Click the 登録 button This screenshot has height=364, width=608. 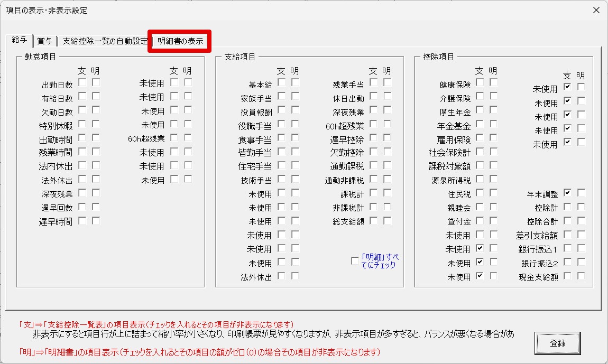click(x=557, y=343)
